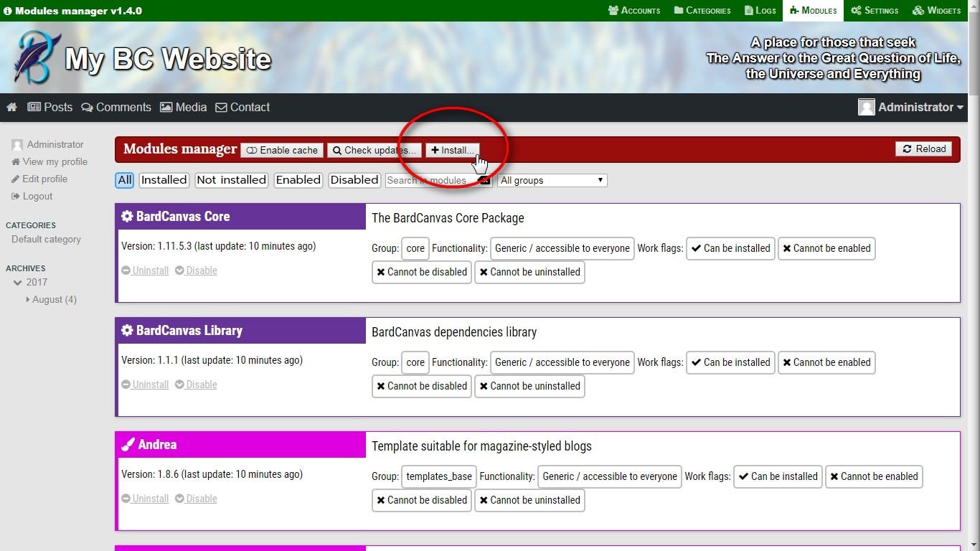The image size is (980, 551).
Task: Filter modules by Enabled
Action: coord(298,180)
